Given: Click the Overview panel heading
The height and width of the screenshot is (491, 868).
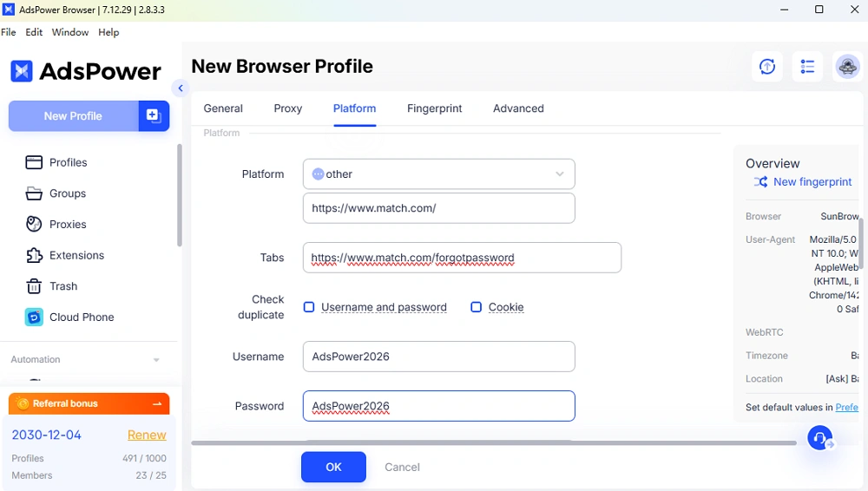Looking at the screenshot, I should click(x=773, y=163).
